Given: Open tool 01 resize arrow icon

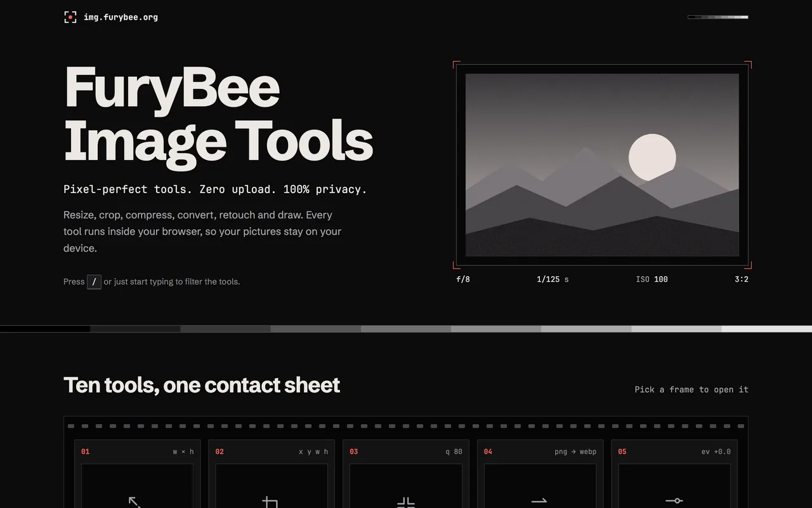Looking at the screenshot, I should click(x=134, y=502).
